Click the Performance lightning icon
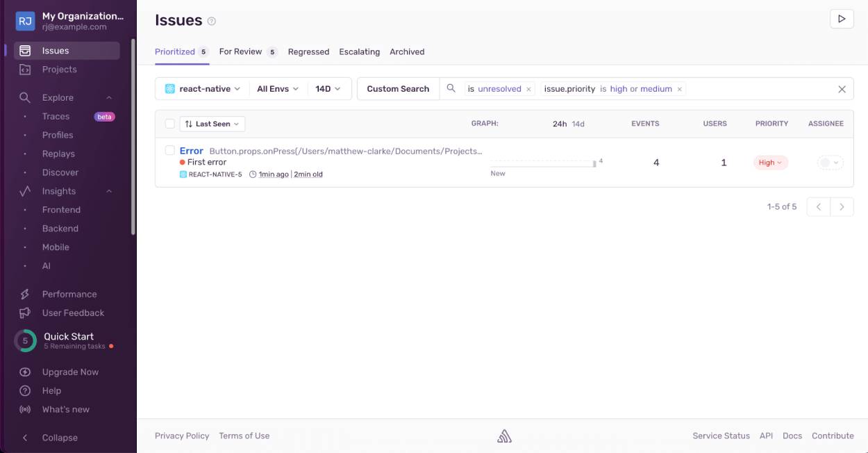Image resolution: width=868 pixels, height=453 pixels. tap(25, 294)
